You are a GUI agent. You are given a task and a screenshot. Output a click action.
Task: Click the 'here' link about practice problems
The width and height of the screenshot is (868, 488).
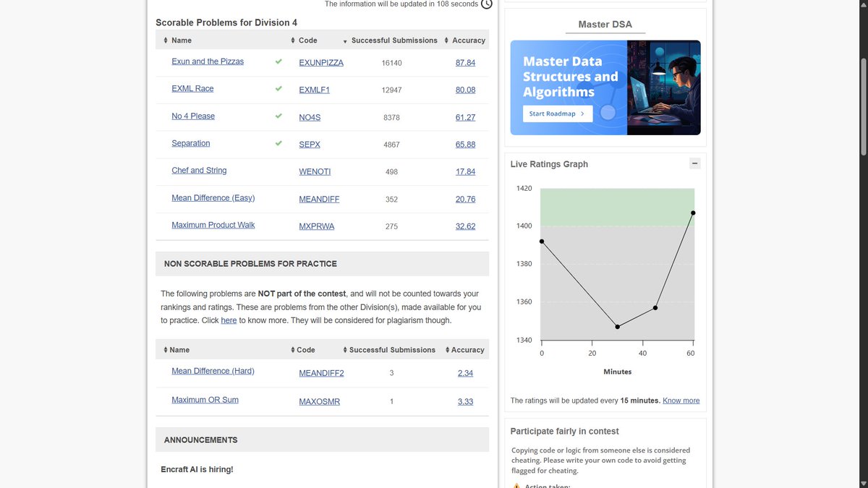point(229,320)
